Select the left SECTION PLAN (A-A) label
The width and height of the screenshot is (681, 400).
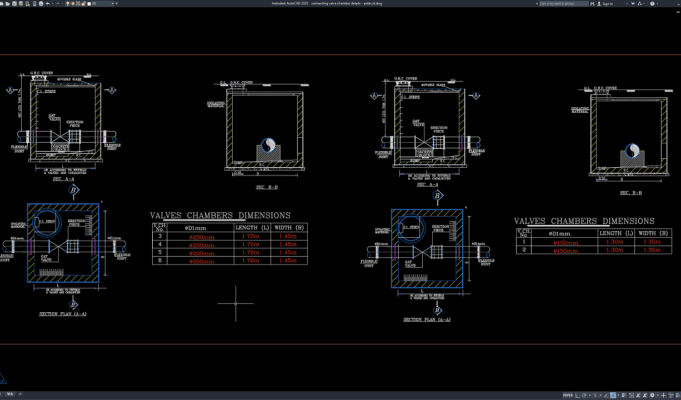click(x=63, y=314)
